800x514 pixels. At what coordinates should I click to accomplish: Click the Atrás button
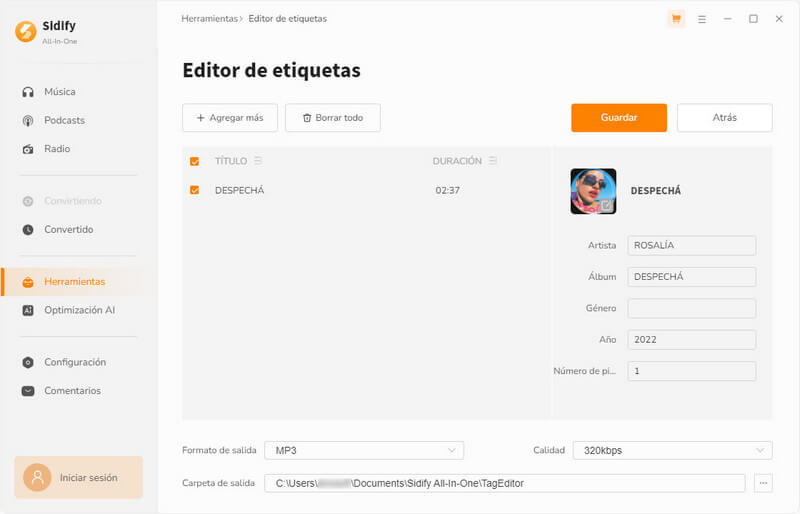click(724, 118)
